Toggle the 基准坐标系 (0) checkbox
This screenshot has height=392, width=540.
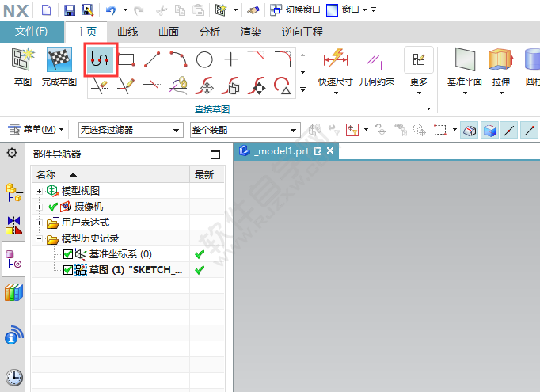pyautogui.click(x=68, y=254)
